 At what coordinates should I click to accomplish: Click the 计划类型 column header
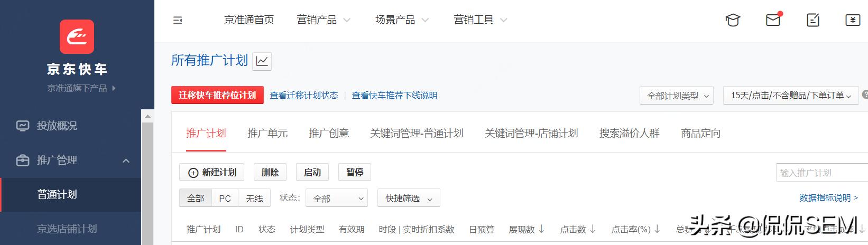tap(307, 229)
